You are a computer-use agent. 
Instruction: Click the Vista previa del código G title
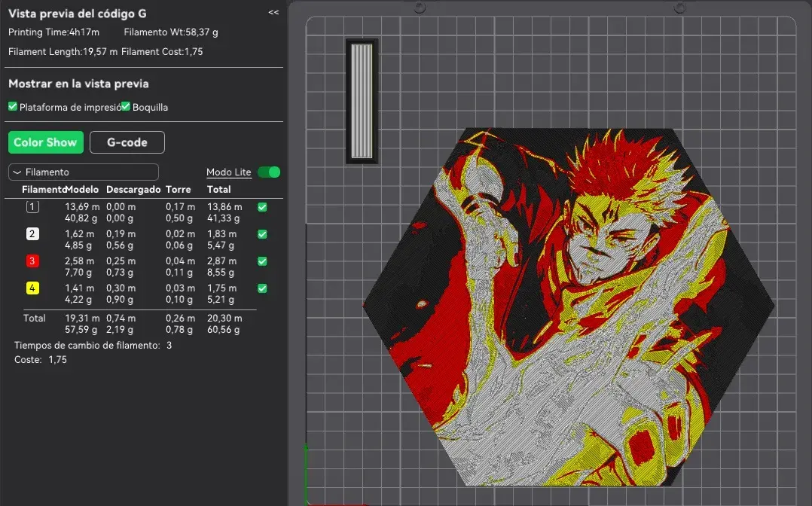[x=77, y=14]
